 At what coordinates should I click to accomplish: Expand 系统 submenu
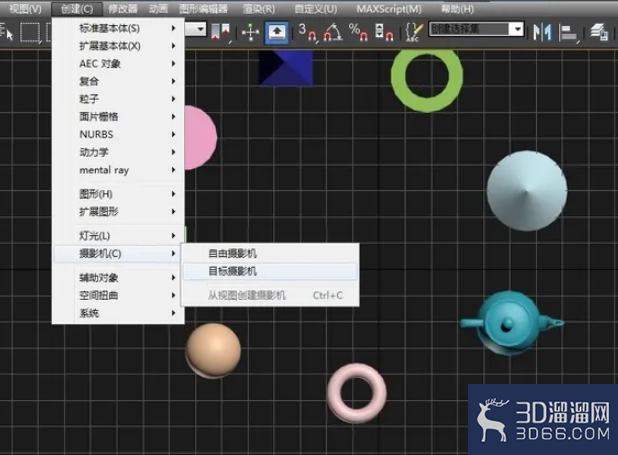[x=118, y=313]
